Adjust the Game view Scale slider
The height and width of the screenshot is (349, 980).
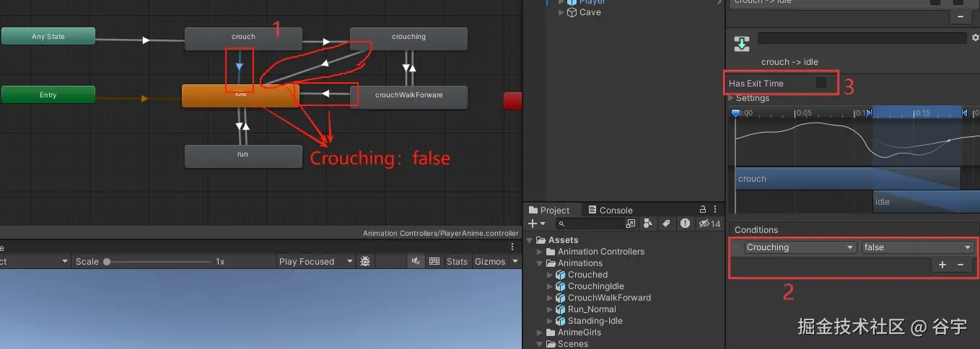click(107, 261)
